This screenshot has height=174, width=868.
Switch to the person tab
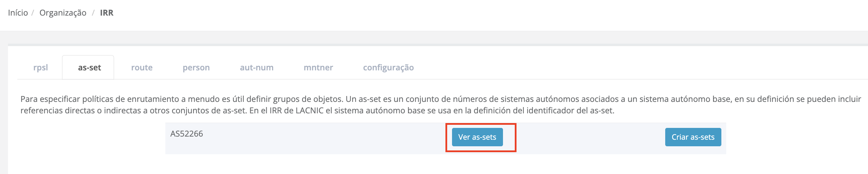click(196, 68)
